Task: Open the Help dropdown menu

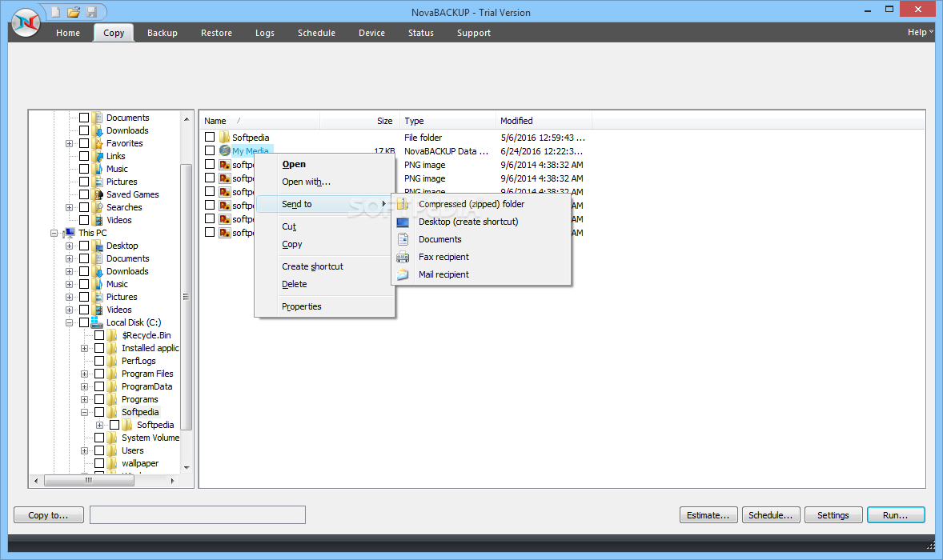Action: pyautogui.click(x=920, y=33)
